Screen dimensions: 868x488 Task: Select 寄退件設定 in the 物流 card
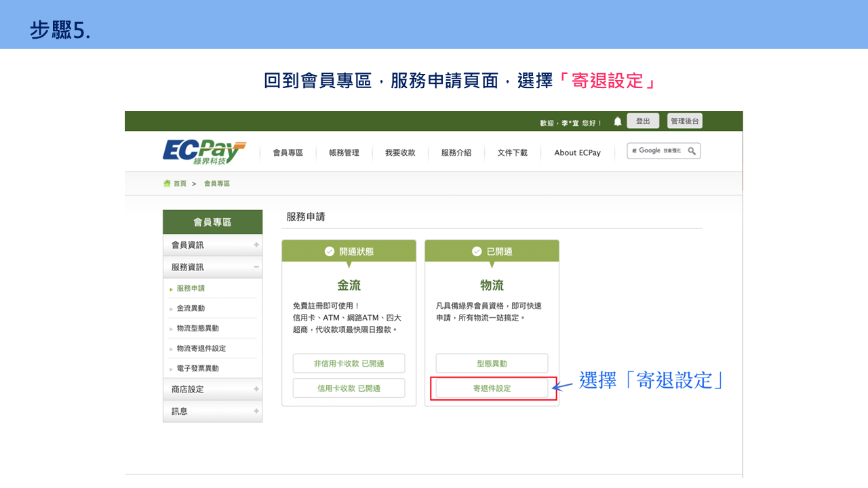point(492,387)
